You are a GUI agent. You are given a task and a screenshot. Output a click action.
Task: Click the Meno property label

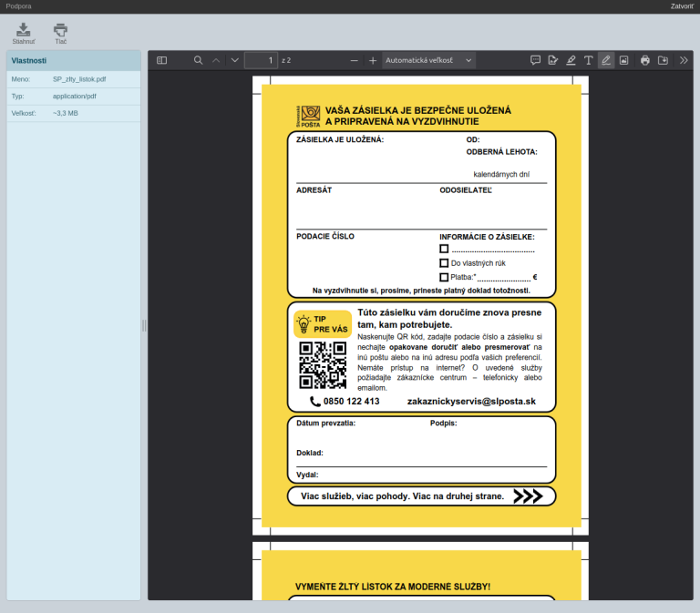pyautogui.click(x=21, y=79)
